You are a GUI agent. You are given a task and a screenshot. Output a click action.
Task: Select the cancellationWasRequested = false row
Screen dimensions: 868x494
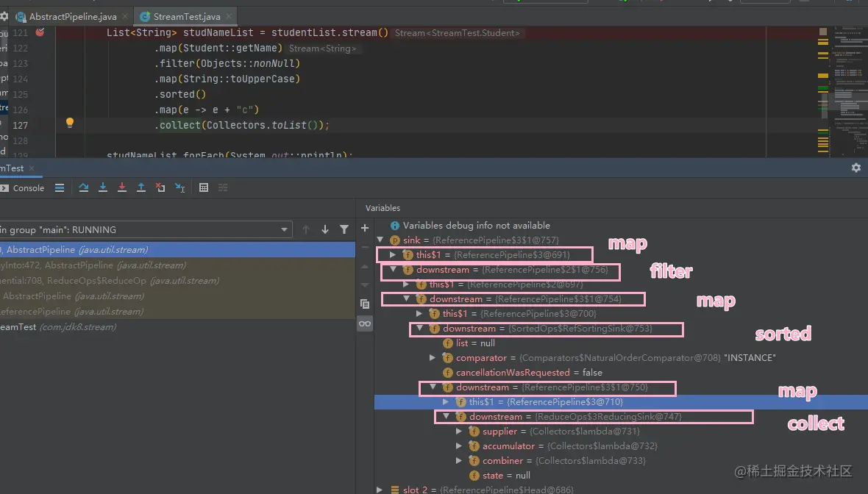pos(621,372)
